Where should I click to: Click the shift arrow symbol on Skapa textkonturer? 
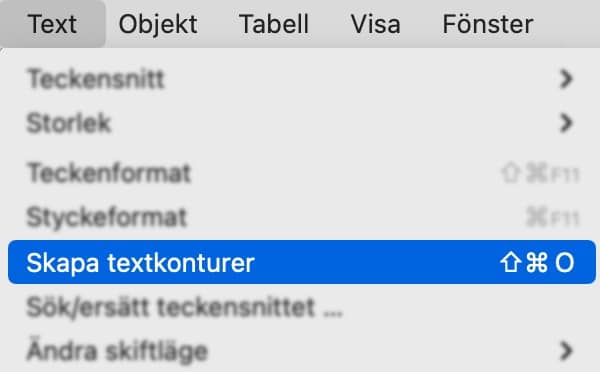click(x=510, y=263)
